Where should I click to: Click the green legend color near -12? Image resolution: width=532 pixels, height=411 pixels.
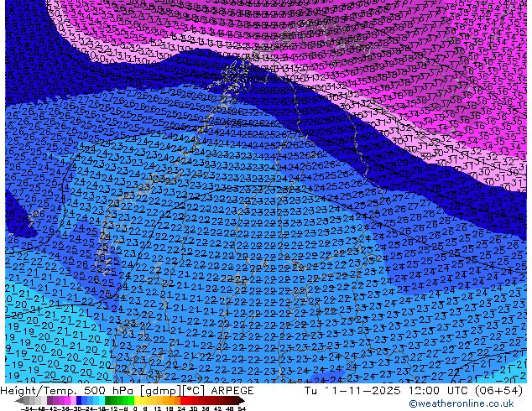coord(113,400)
